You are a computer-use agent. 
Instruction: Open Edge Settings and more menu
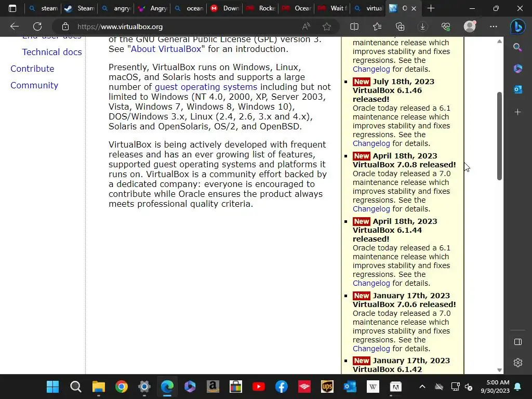[494, 26]
